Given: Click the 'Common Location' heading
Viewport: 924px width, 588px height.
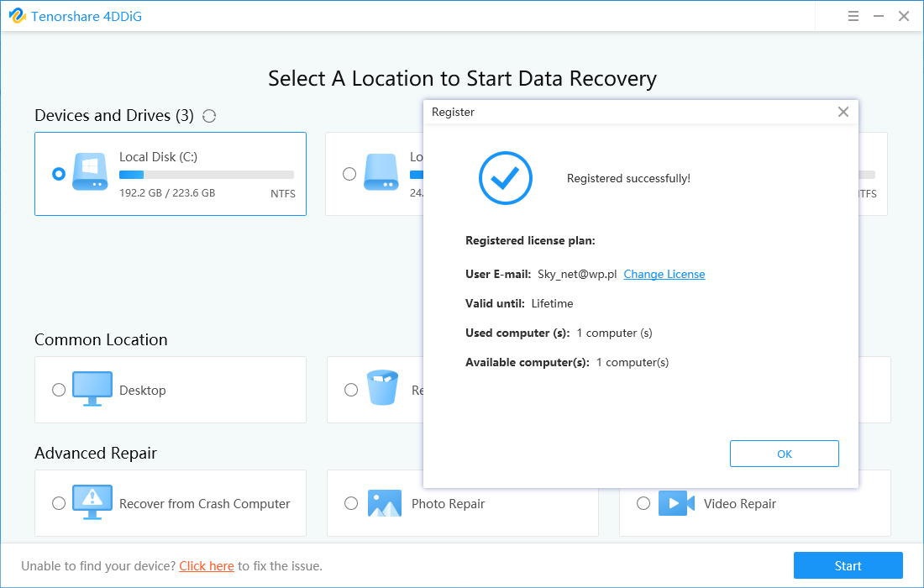Looking at the screenshot, I should pos(101,340).
